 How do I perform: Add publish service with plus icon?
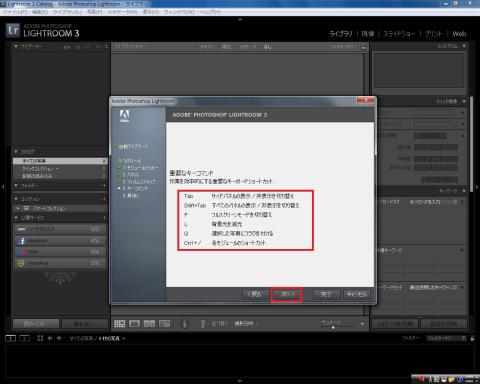click(104, 218)
